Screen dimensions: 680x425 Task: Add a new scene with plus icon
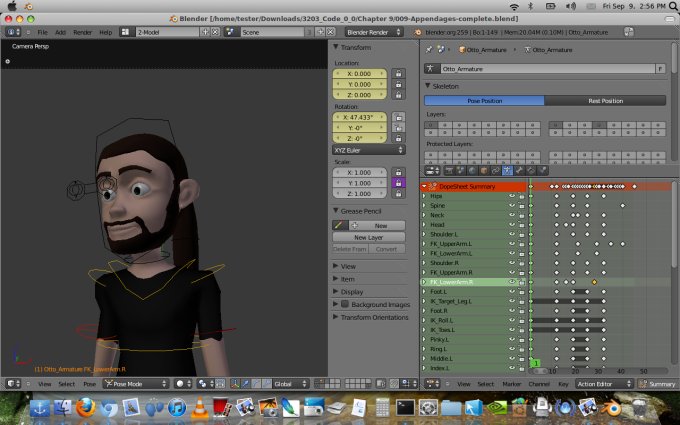pyautogui.click(x=320, y=32)
